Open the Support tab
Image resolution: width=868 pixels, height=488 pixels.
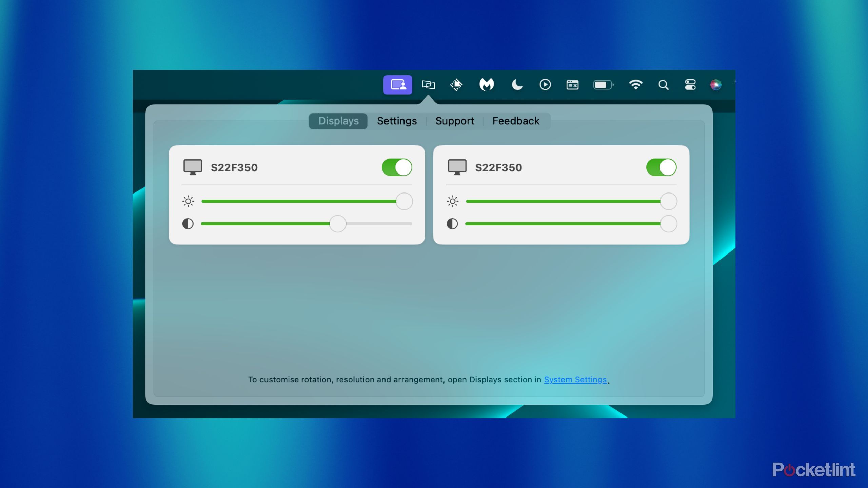point(455,121)
